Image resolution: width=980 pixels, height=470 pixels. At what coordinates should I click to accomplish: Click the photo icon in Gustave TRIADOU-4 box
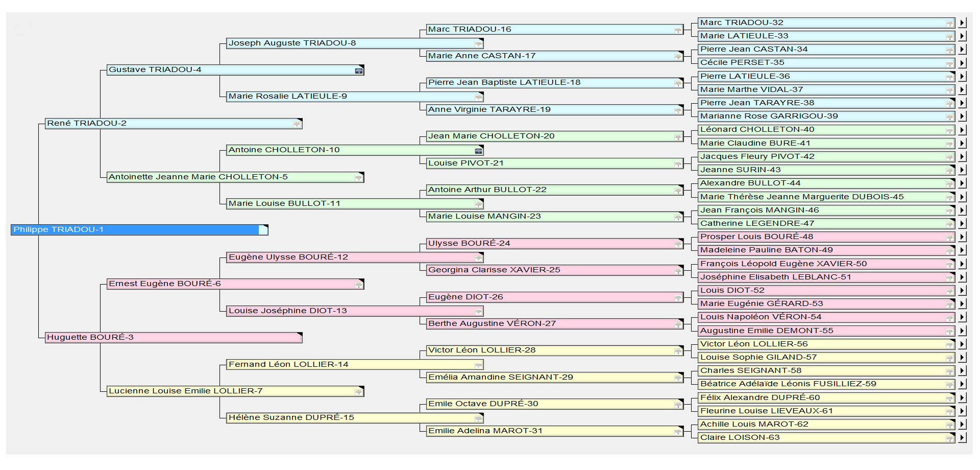(x=359, y=70)
